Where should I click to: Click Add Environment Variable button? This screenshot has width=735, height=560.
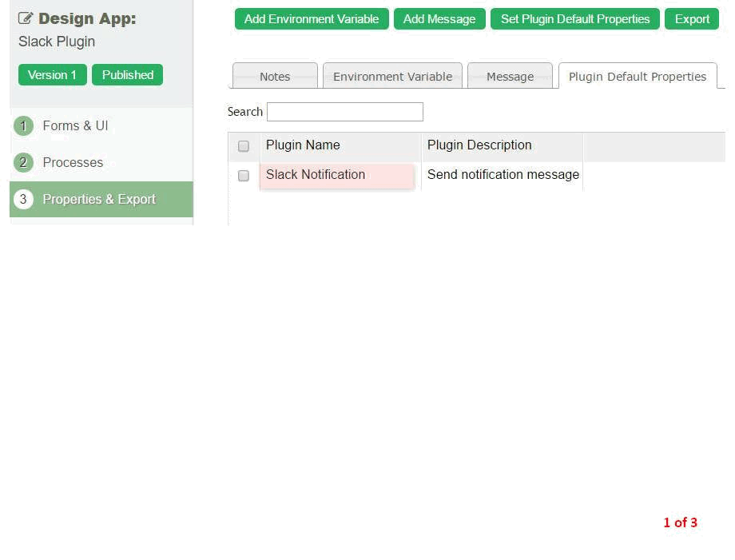click(x=312, y=18)
